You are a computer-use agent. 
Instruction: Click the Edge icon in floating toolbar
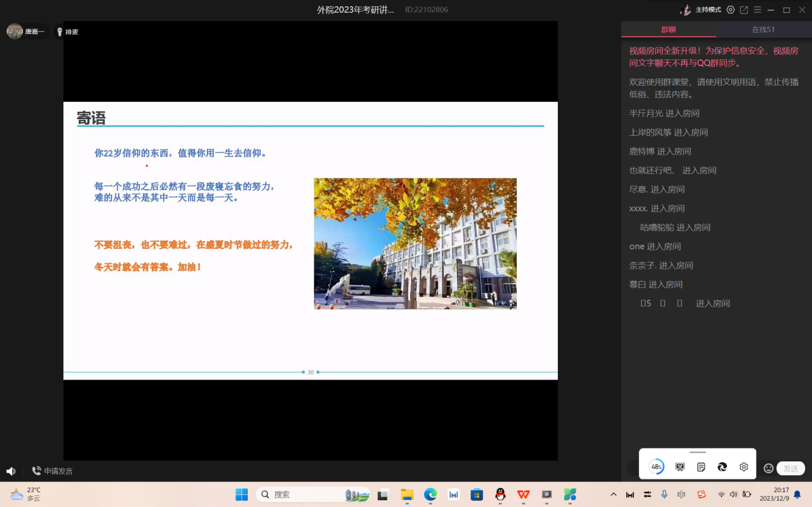[x=722, y=467]
